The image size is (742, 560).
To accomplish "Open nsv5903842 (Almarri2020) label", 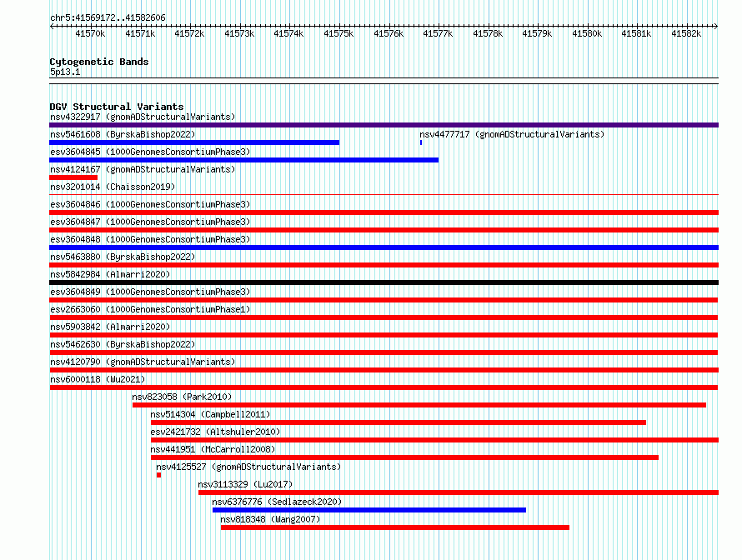I will [110, 327].
